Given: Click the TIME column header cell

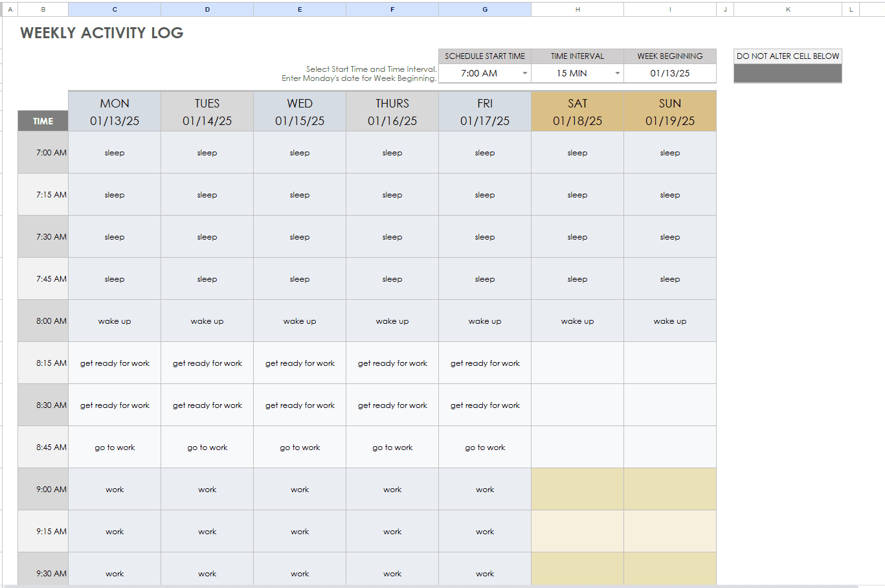Looking at the screenshot, I should coord(43,120).
